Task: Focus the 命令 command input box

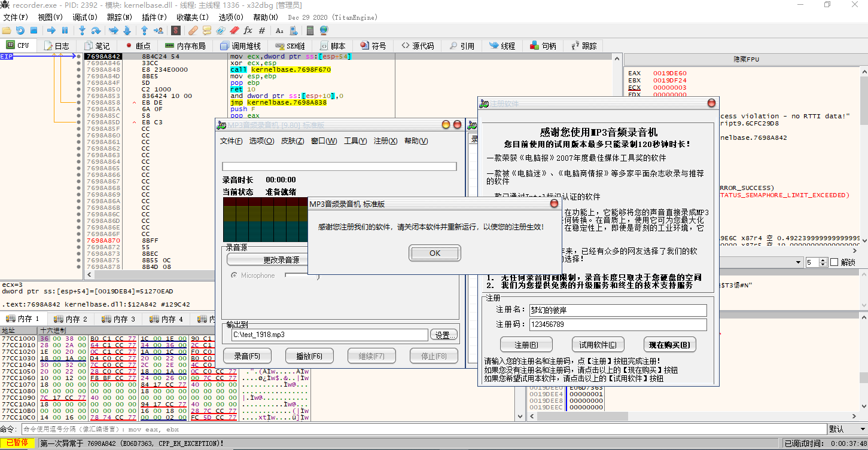Action: [x=424, y=429]
